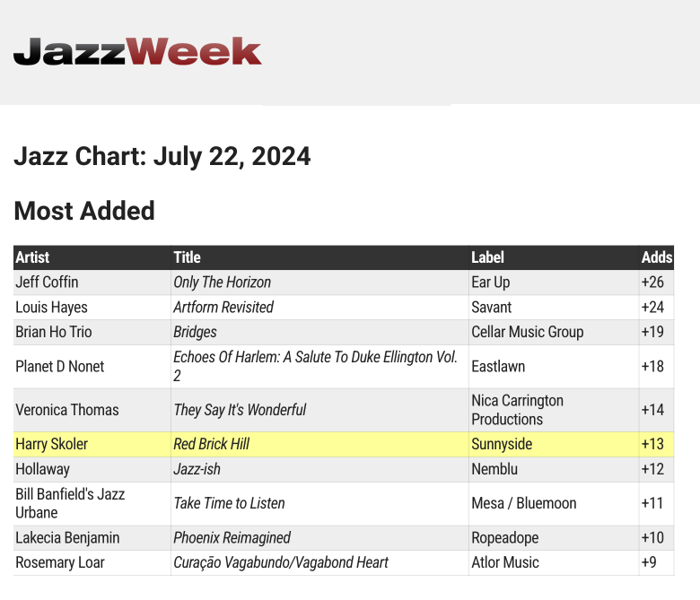Click Veronica Thomas artist name

click(67, 410)
